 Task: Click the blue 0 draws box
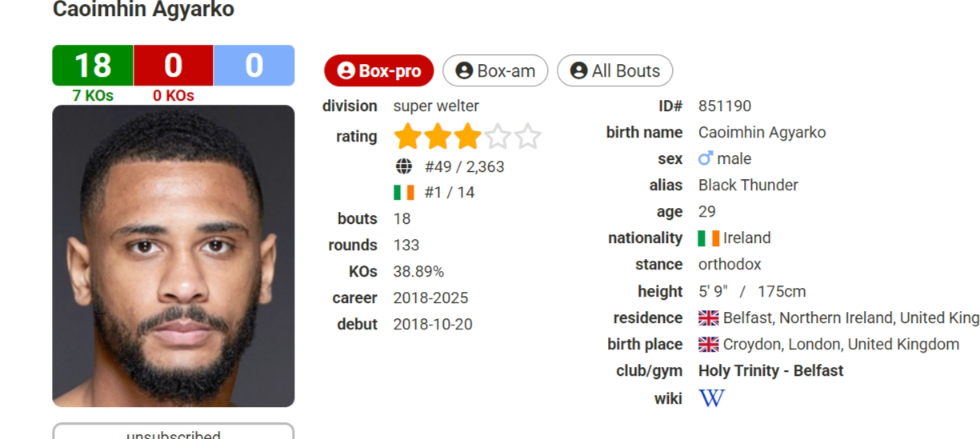click(254, 66)
